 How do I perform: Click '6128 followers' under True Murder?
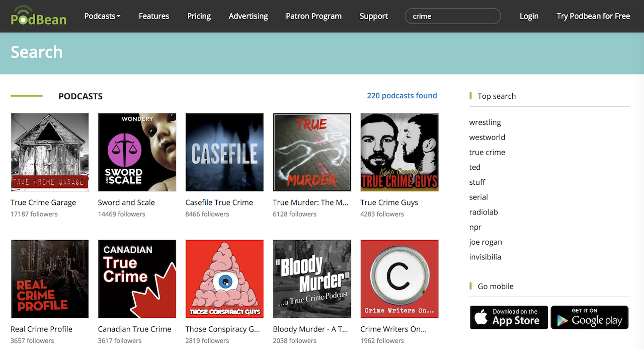point(294,214)
